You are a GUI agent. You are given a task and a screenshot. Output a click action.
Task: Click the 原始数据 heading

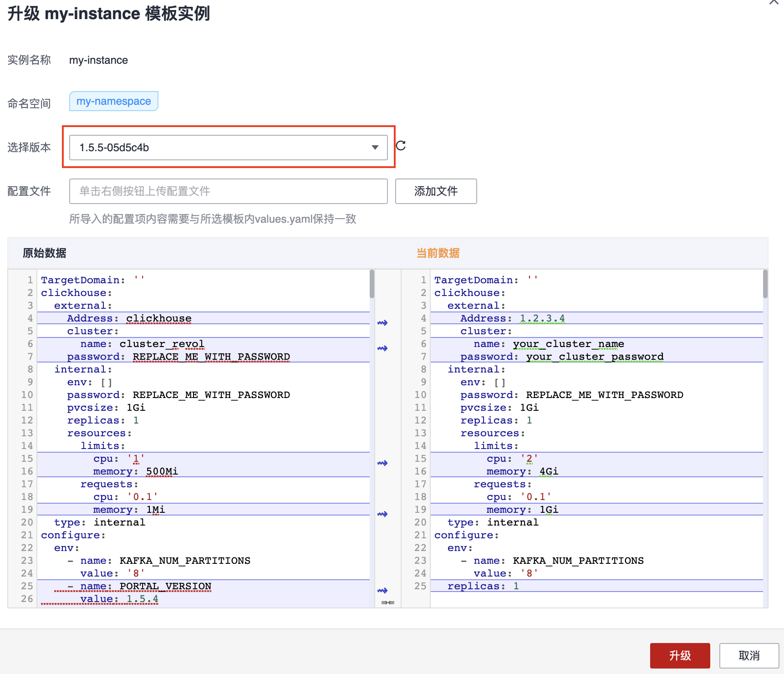click(45, 253)
